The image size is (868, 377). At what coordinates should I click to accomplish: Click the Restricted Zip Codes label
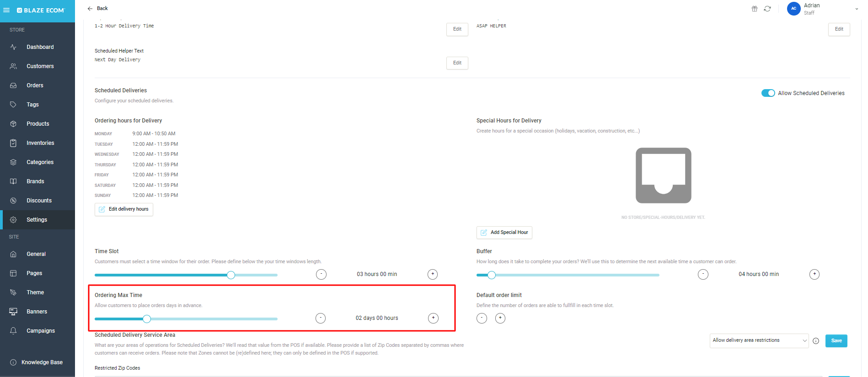click(118, 368)
